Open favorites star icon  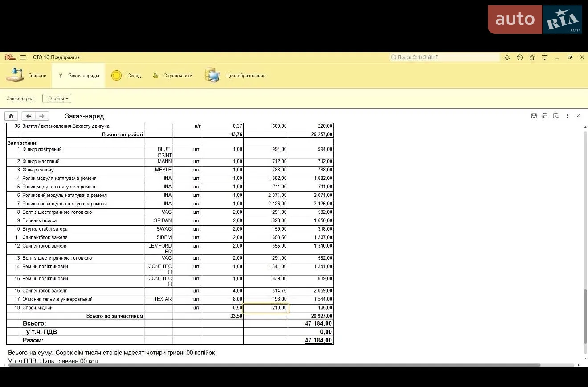click(x=532, y=57)
